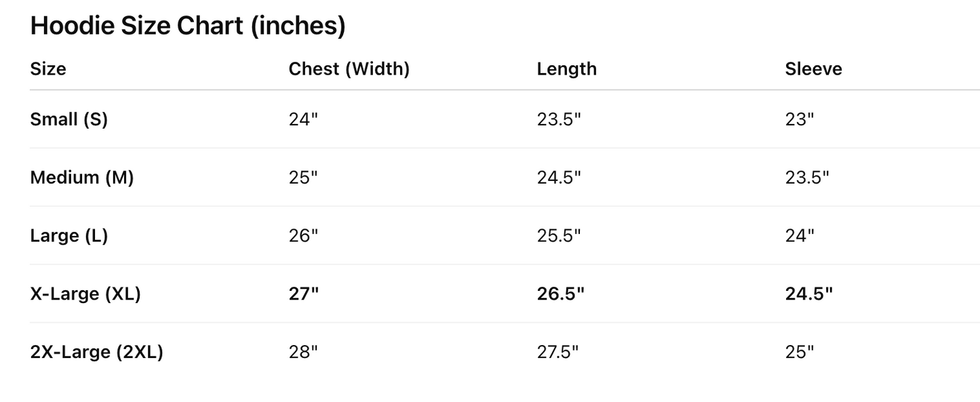
Task: Select the bold 27" X-Large chest value
Action: [x=304, y=294]
